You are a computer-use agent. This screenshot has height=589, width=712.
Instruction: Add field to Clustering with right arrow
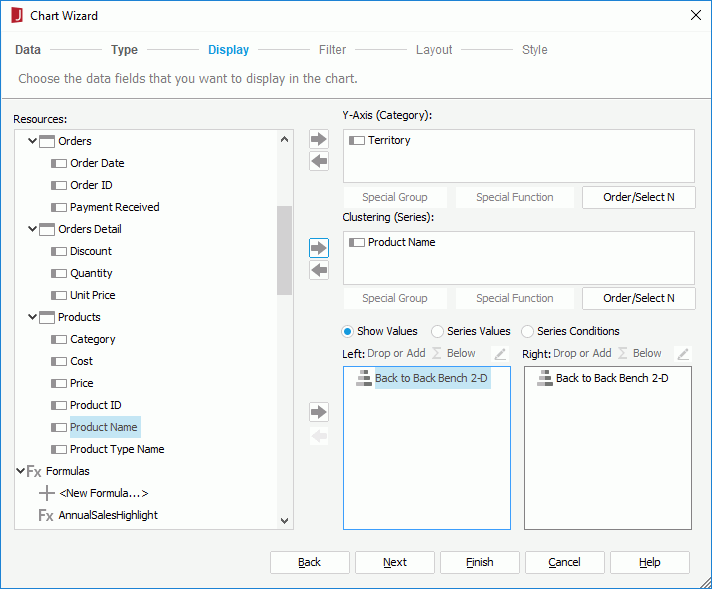[319, 248]
